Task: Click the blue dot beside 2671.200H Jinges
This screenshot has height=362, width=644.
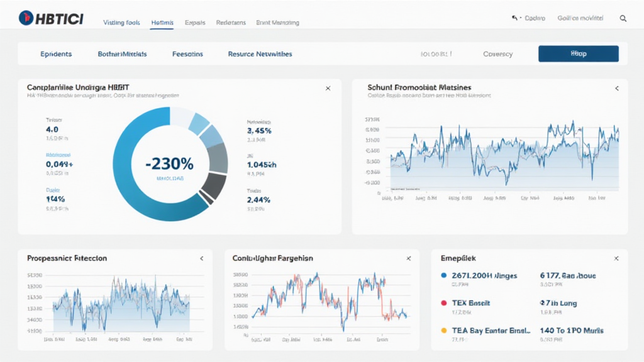Action: click(443, 276)
